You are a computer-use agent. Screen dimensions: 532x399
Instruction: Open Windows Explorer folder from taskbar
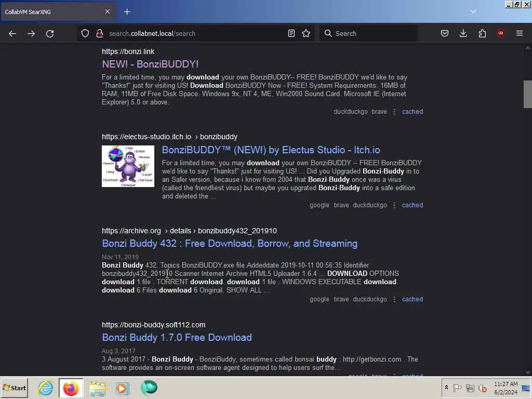(97, 388)
